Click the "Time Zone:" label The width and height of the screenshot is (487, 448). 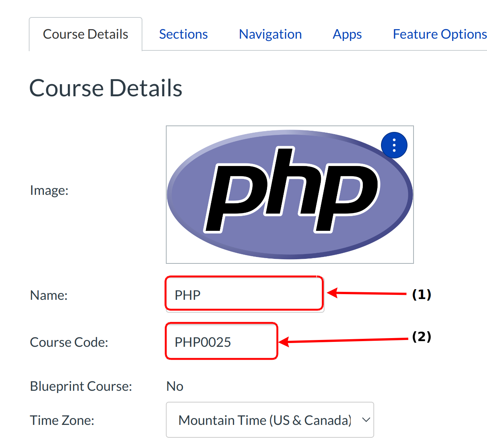pyautogui.click(x=62, y=420)
